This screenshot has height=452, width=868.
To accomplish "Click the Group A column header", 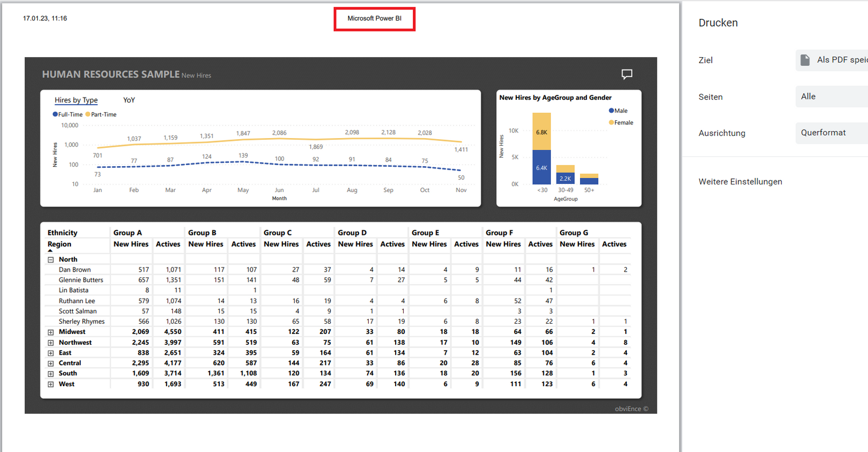I will coord(128,233).
